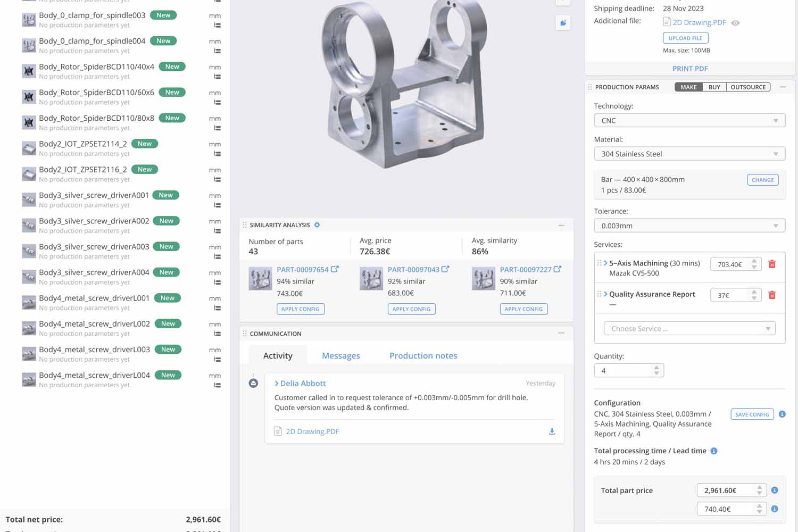Open the Technology CNC dropdown

[x=689, y=121]
